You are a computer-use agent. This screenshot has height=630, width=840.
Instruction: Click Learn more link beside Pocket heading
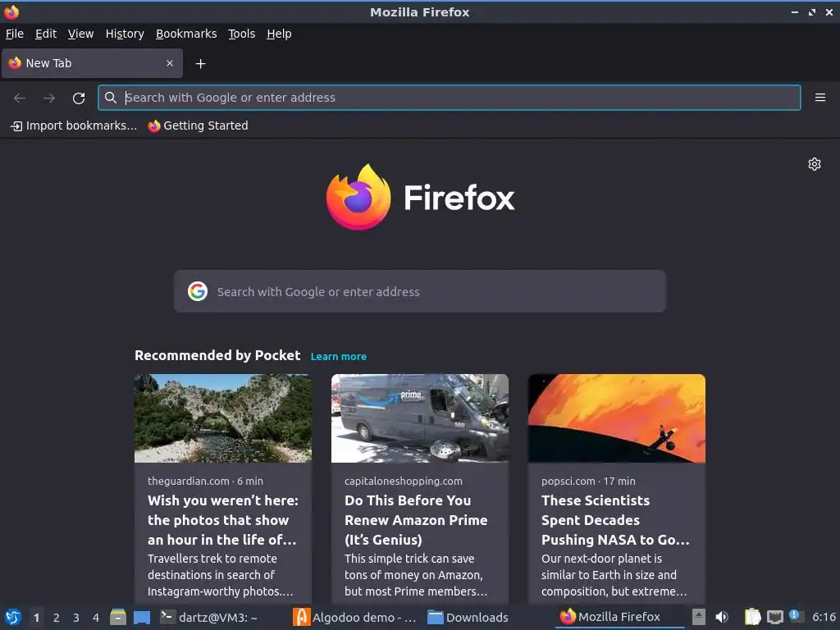coord(339,357)
